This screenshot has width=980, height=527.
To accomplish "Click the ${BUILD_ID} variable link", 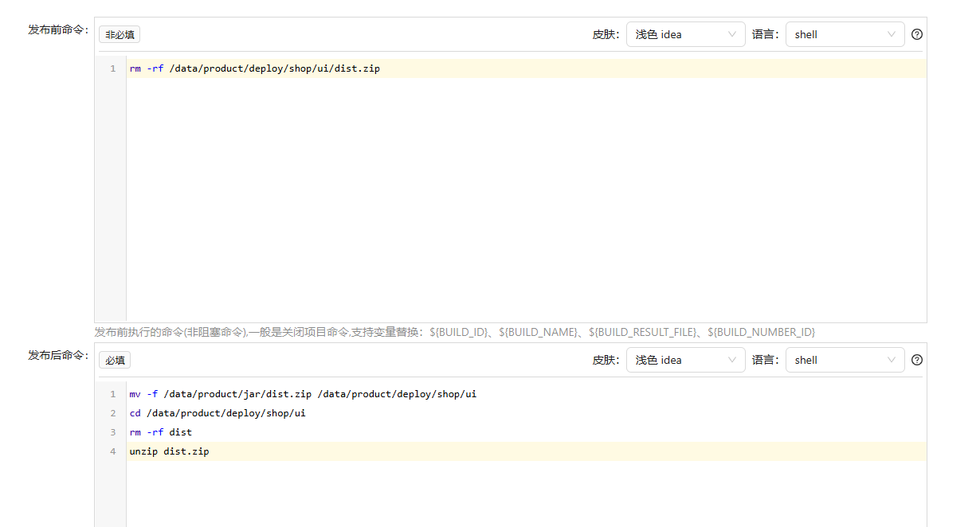I will pos(459,332).
